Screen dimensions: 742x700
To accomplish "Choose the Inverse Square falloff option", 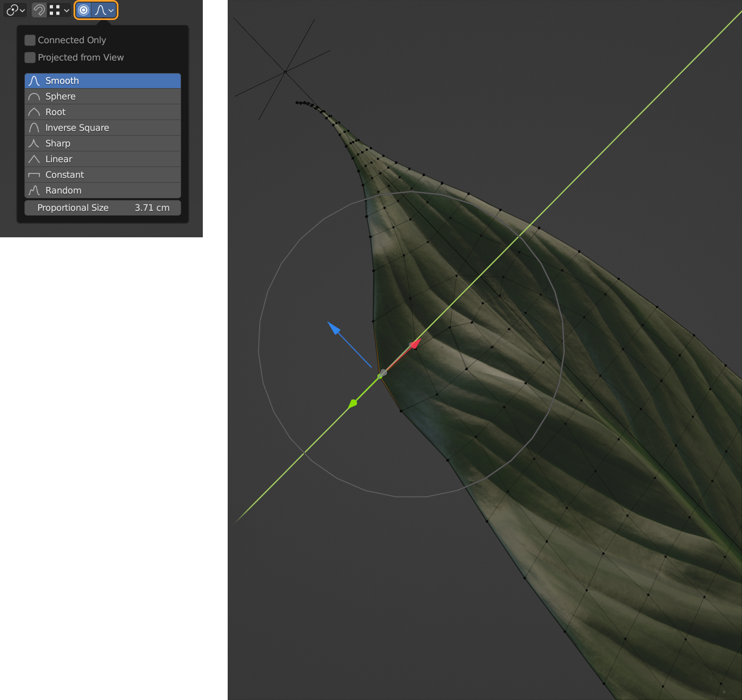I will tap(103, 128).
